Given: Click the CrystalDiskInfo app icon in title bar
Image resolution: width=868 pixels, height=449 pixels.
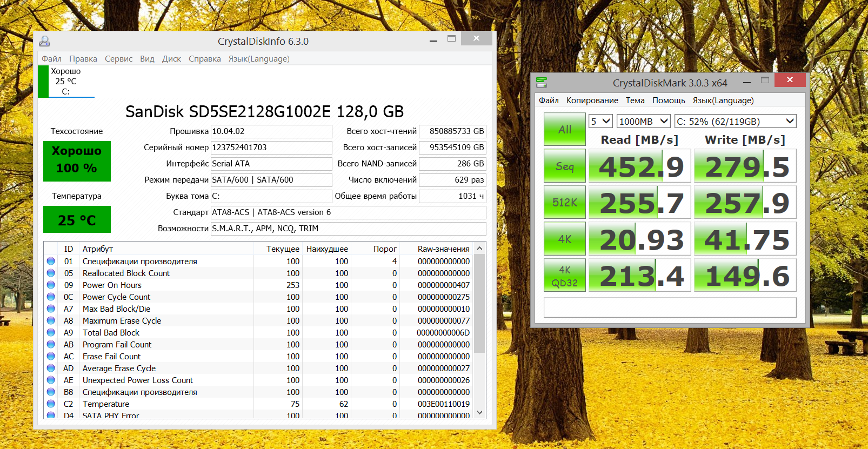Looking at the screenshot, I should pos(45,41).
